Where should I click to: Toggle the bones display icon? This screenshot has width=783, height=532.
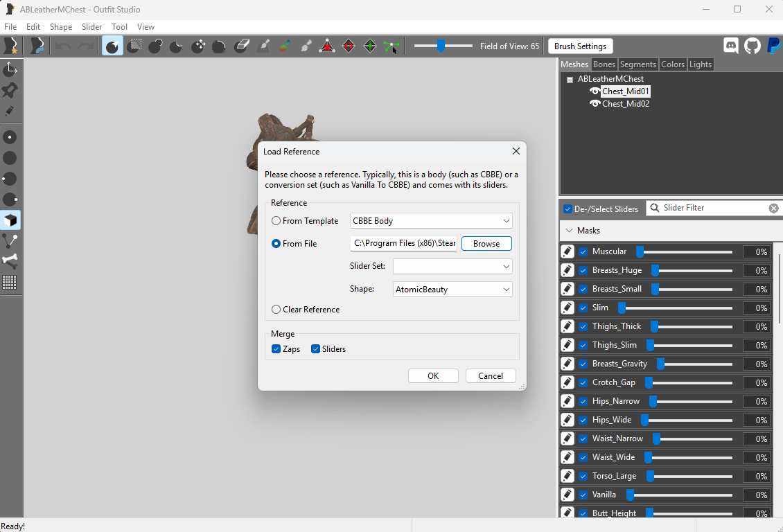10,261
